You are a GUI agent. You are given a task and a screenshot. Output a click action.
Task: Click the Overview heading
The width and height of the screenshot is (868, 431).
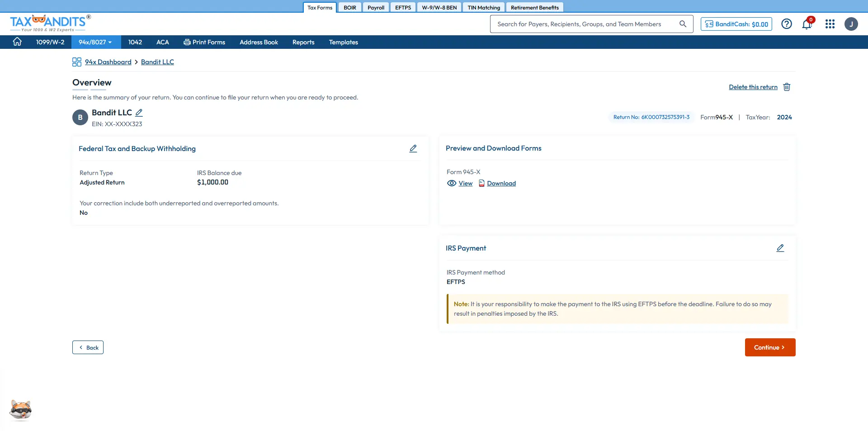(x=92, y=82)
